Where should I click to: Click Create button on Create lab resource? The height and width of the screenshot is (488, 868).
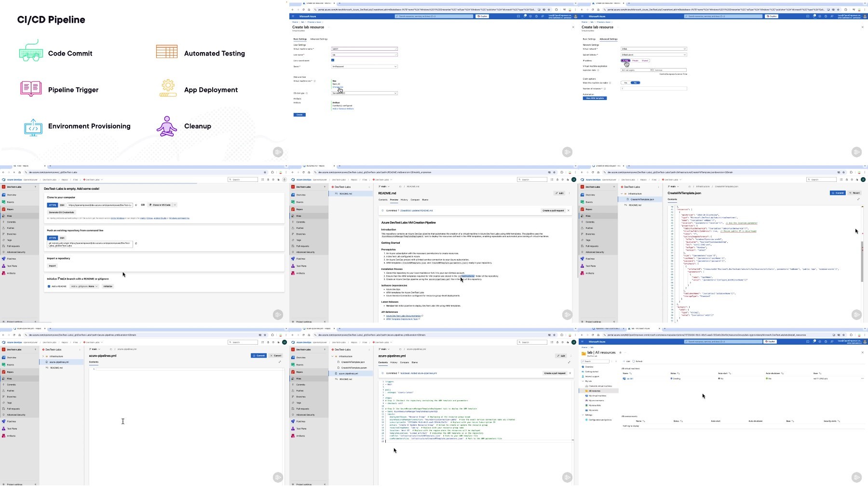[x=299, y=114]
